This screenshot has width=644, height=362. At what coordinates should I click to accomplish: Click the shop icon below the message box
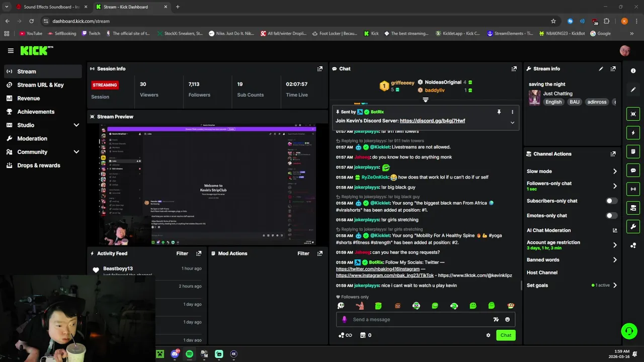(x=362, y=335)
